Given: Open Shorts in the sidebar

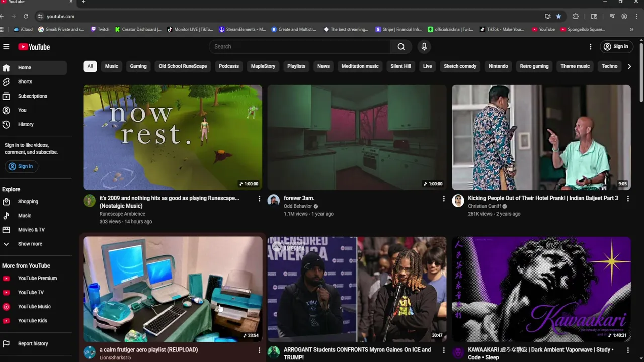Looking at the screenshot, I should 33,82.
